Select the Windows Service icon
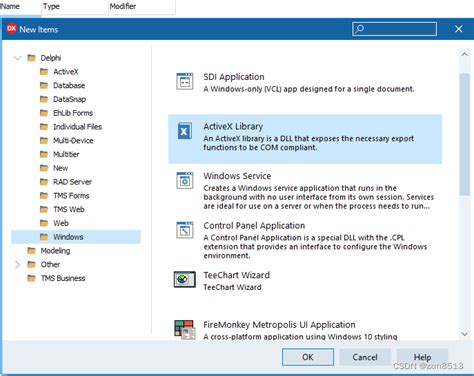The image size is (474, 376). coord(185,180)
